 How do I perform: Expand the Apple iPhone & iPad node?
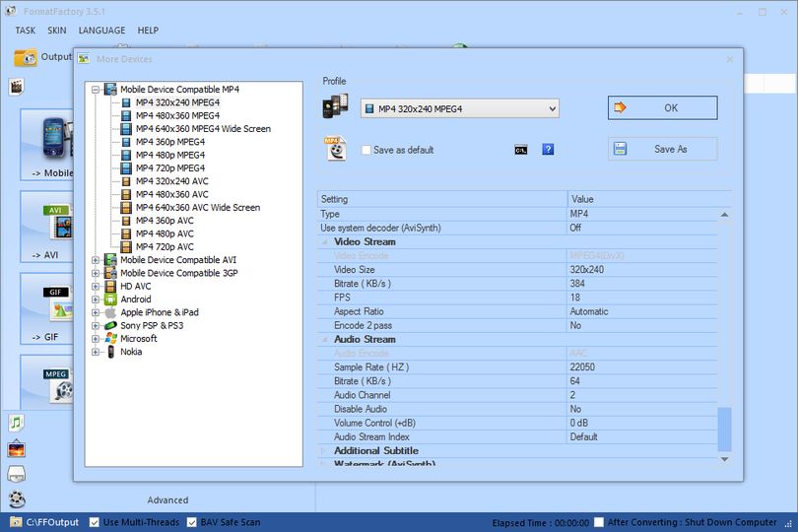[x=96, y=312]
